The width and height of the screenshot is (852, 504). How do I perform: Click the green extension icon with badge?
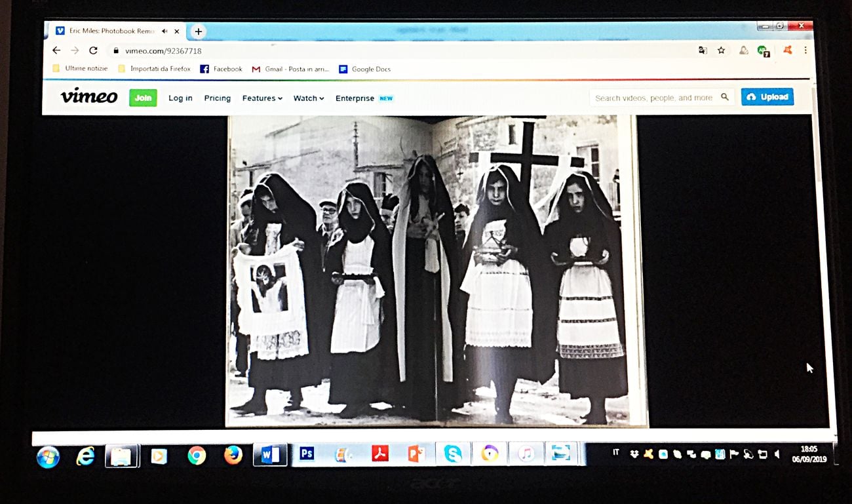pyautogui.click(x=763, y=50)
